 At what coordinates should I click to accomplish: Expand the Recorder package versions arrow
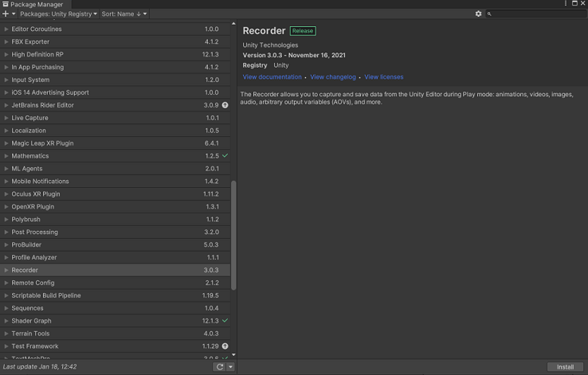pos(6,270)
